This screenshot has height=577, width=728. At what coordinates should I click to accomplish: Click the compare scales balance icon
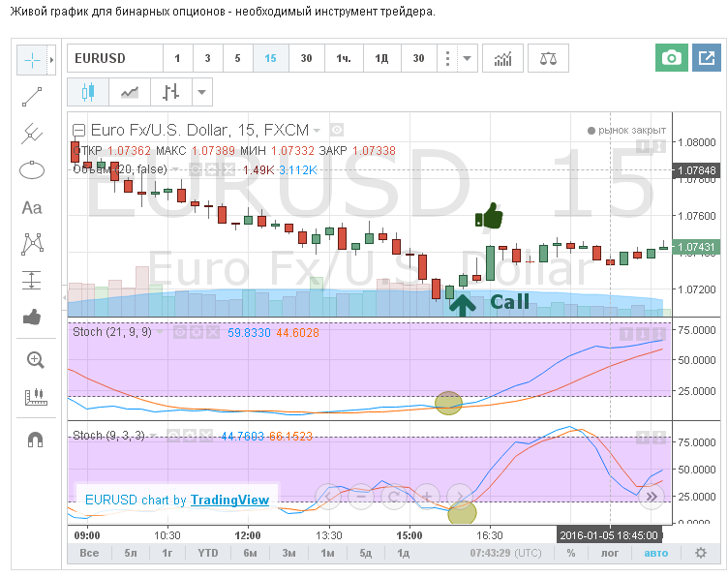coord(548,59)
